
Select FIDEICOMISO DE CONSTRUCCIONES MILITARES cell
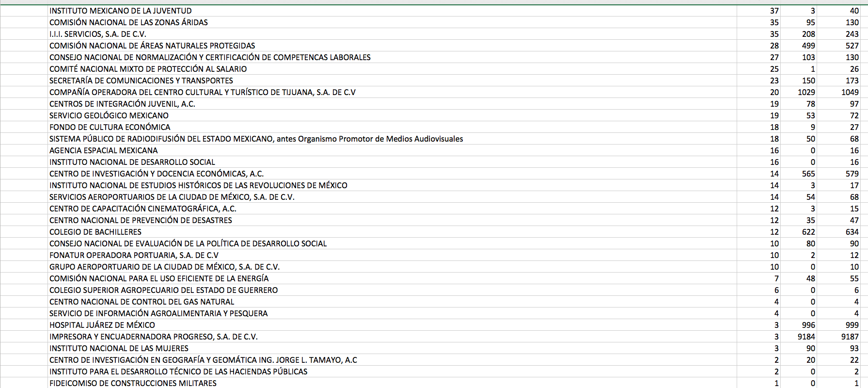tap(133, 383)
